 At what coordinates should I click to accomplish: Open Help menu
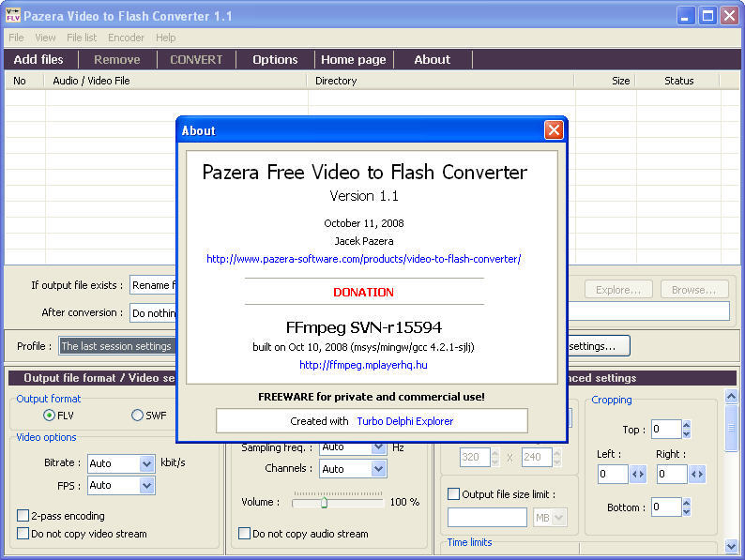[165, 38]
